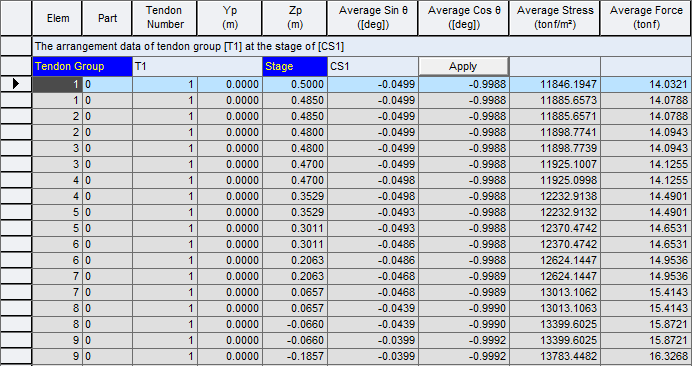Select the cell with Zp value -0.1857
This screenshot has width=693, height=366.
click(295, 356)
